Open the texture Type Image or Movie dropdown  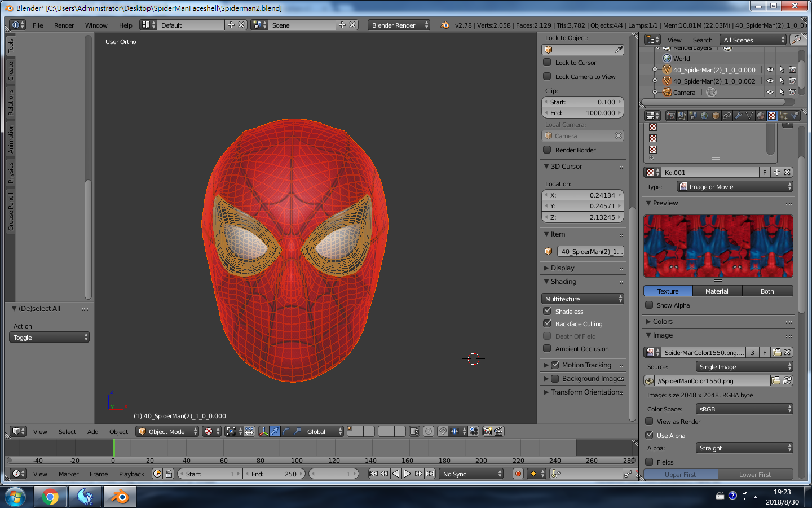coord(735,186)
